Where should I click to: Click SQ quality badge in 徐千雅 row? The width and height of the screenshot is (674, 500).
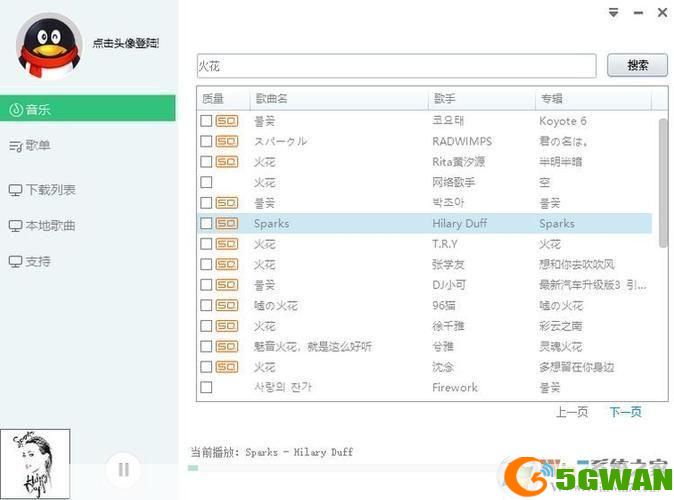(x=227, y=326)
